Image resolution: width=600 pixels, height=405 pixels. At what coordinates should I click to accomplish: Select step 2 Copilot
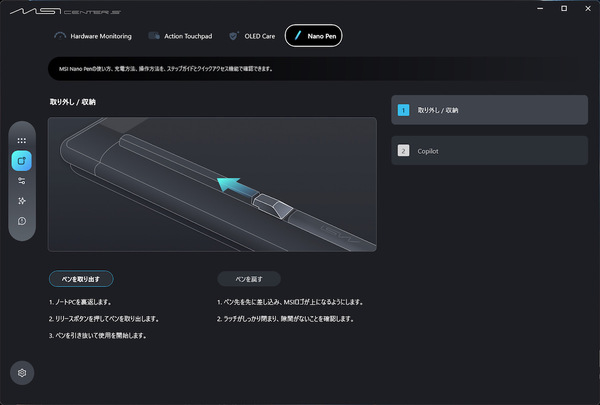click(489, 150)
